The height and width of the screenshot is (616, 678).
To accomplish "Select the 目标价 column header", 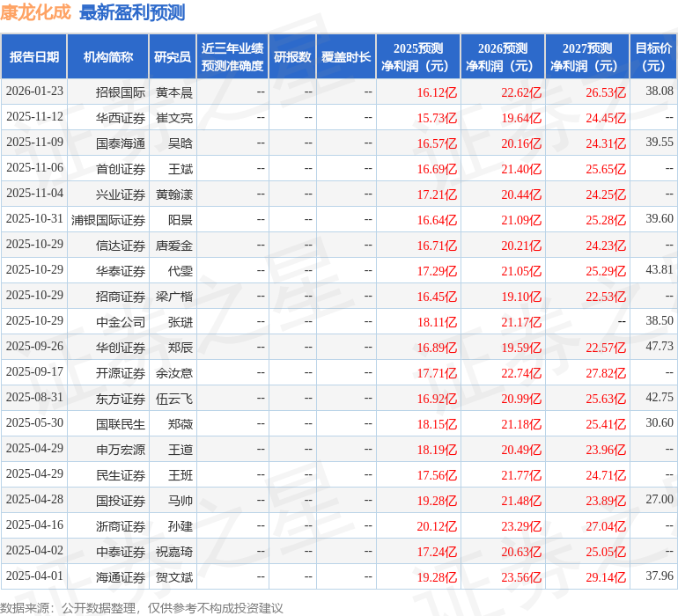I will coord(653,56).
